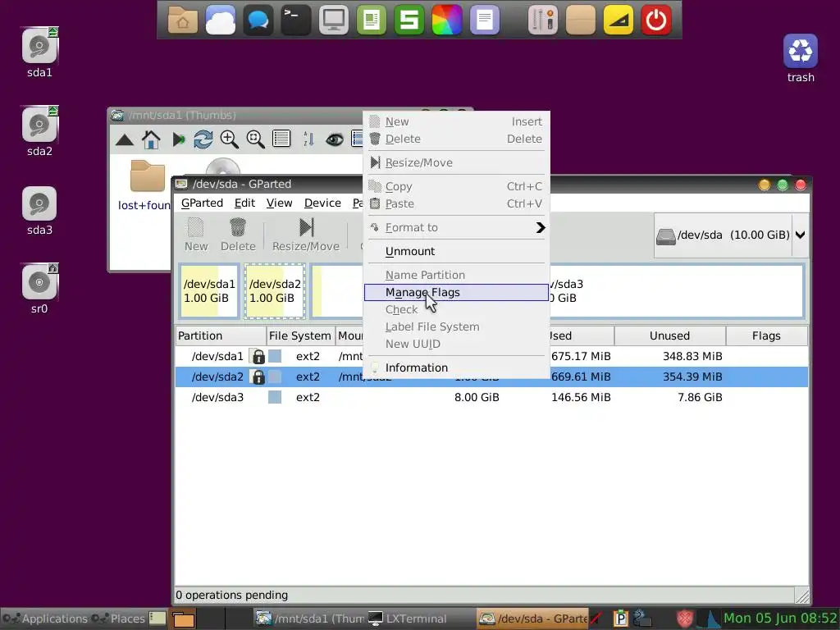This screenshot has height=630, width=840.
Task: Click the ext2 color swatch for /dev/sda1
Action: click(275, 356)
